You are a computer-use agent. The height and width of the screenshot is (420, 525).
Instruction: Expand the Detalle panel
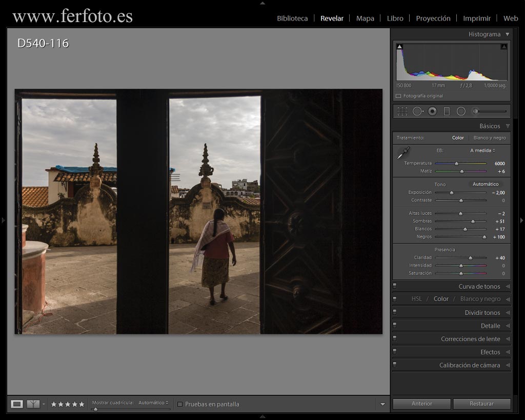click(x=508, y=326)
